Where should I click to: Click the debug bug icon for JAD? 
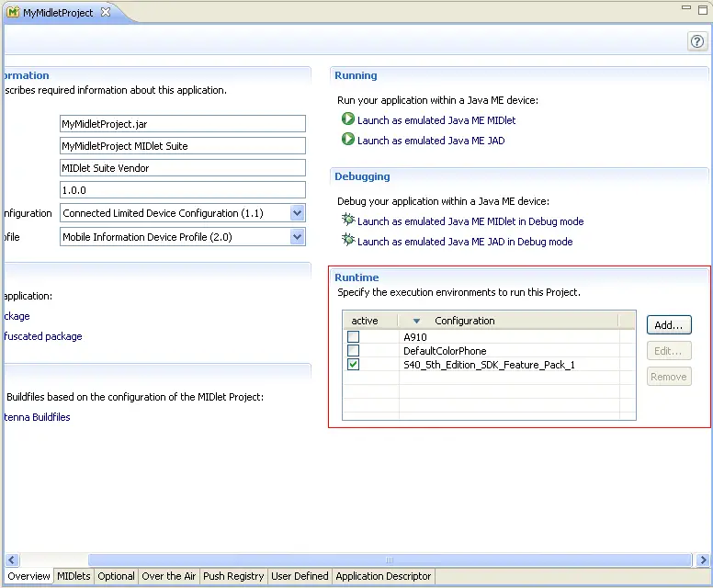(347, 241)
